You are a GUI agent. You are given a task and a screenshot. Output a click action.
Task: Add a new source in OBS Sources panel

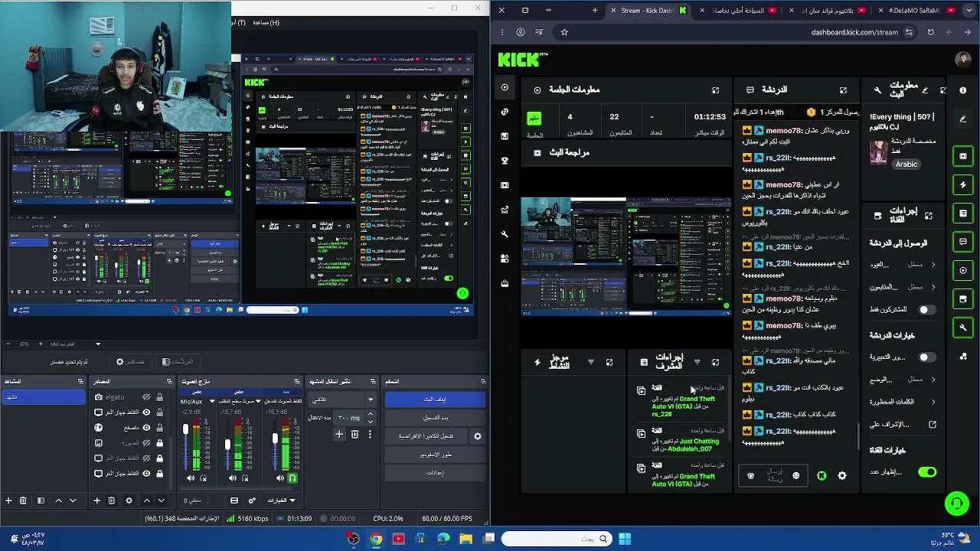pyautogui.click(x=96, y=500)
